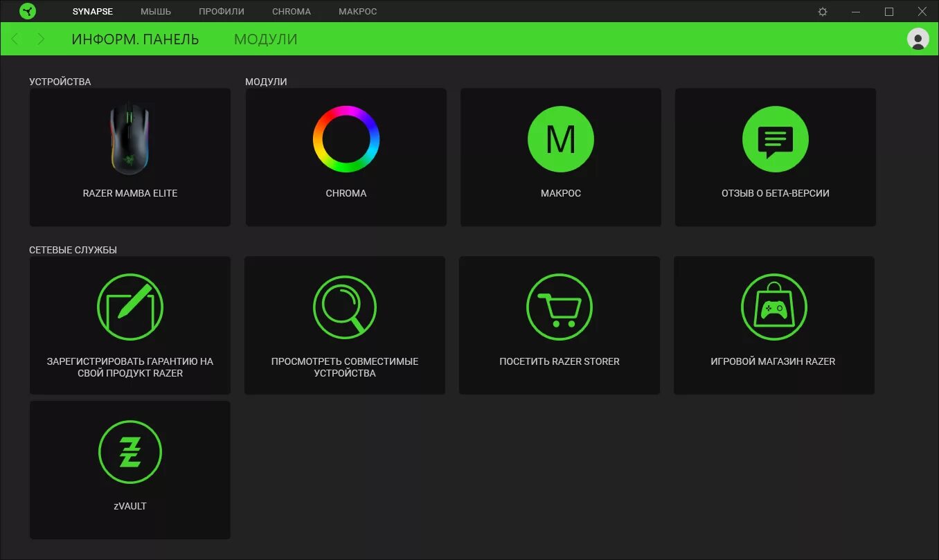The image size is (939, 560).
Task: Click the compatible devices magnifier icon
Action: click(x=345, y=307)
